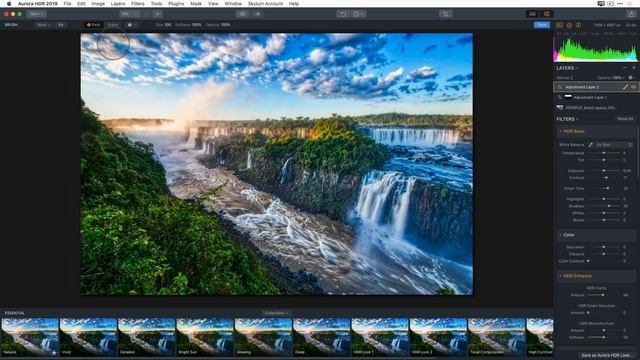Click the Open image dropdown button
The height and width of the screenshot is (360, 640).
click(37, 14)
